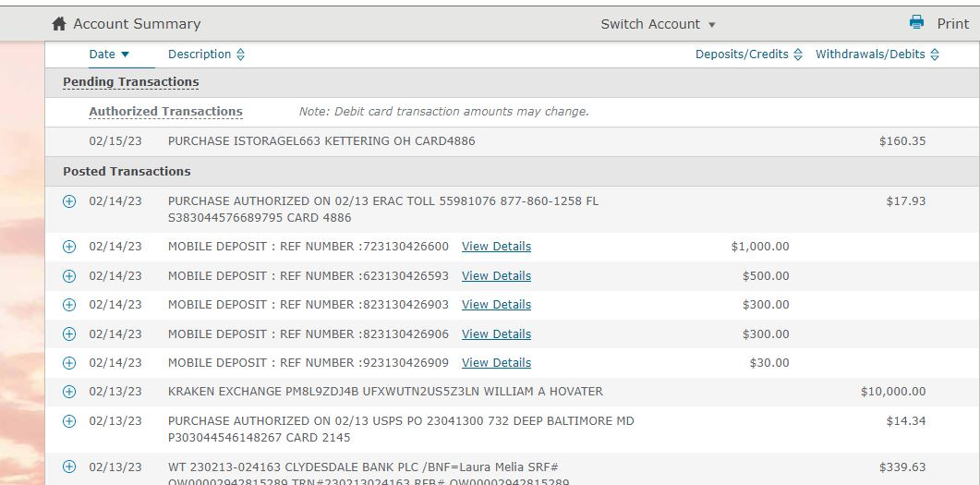Click the $160.35 pending amount

(x=901, y=141)
